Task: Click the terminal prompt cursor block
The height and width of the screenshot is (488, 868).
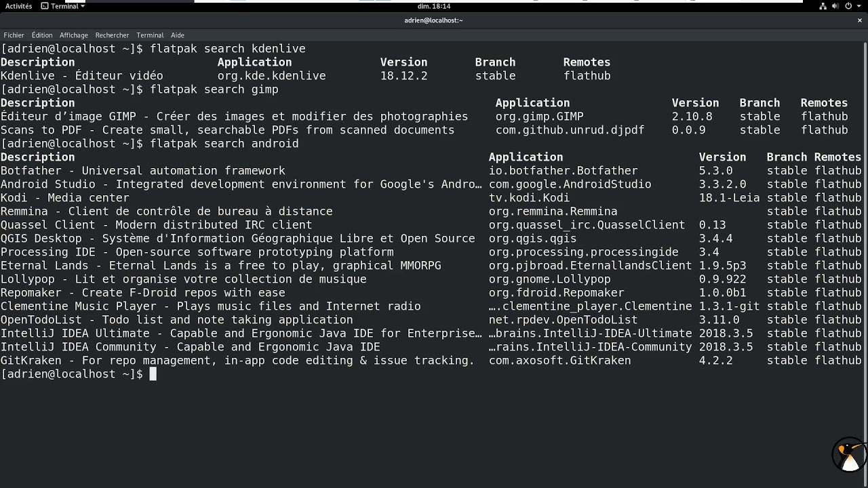Action: 153,373
